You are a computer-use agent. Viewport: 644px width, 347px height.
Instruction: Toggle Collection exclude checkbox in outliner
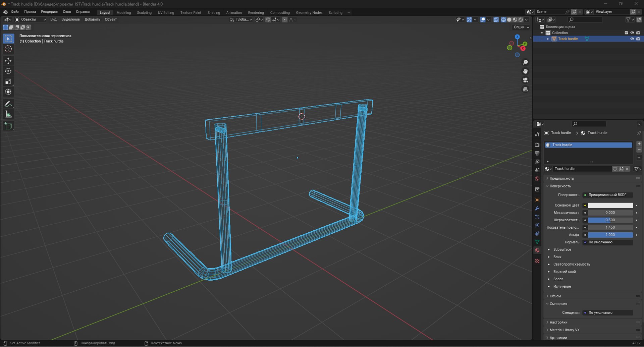click(626, 33)
